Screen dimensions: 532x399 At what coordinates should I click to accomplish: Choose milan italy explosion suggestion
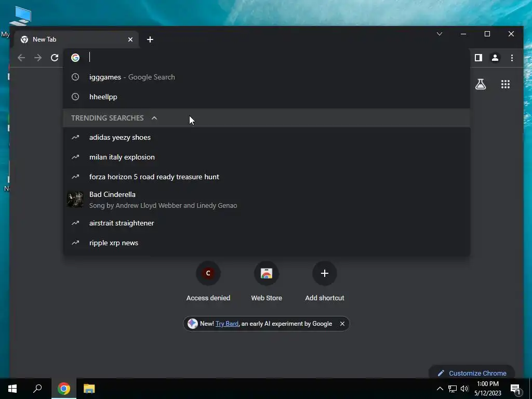pyautogui.click(x=267, y=157)
